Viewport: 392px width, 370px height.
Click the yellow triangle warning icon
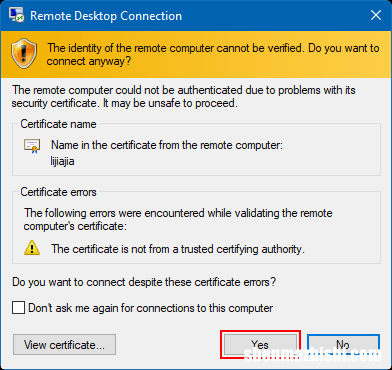(32, 249)
